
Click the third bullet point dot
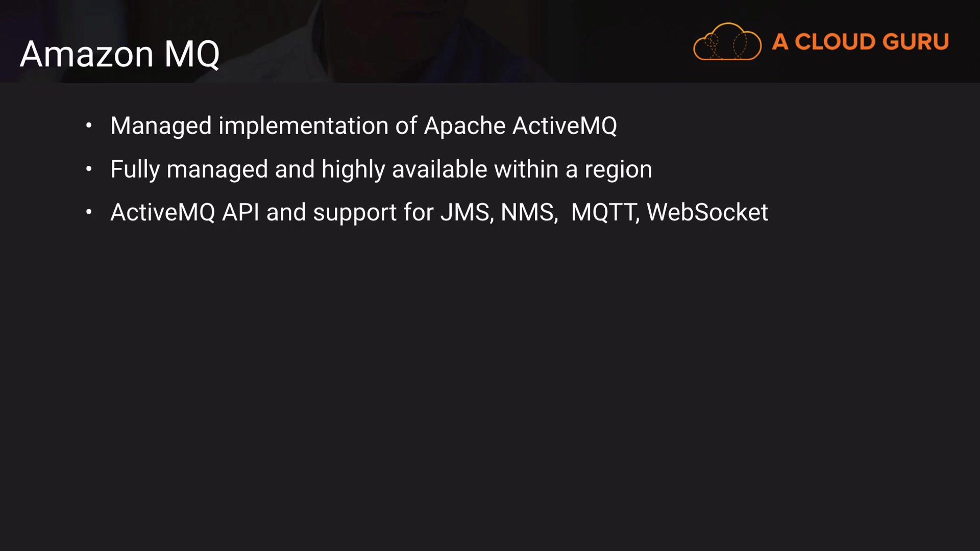(89, 212)
